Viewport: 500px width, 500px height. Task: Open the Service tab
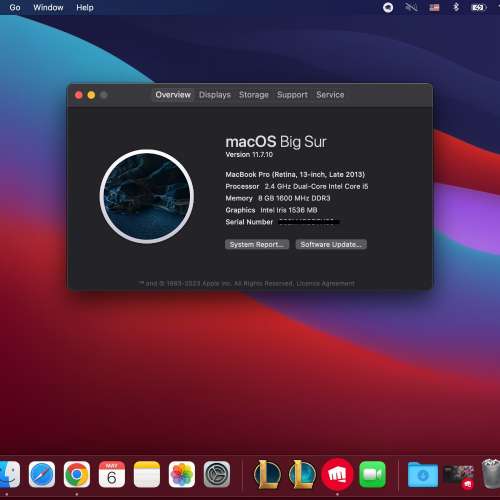(330, 95)
